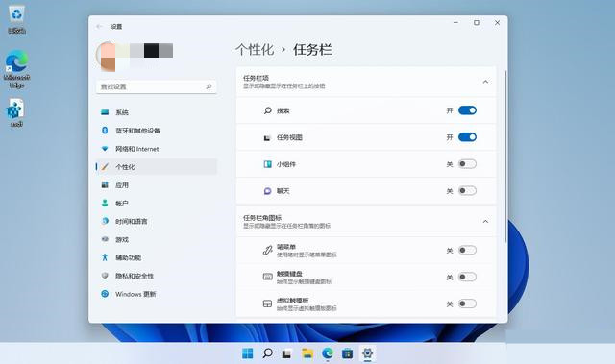Click the person icon beside 帐户

point(105,203)
